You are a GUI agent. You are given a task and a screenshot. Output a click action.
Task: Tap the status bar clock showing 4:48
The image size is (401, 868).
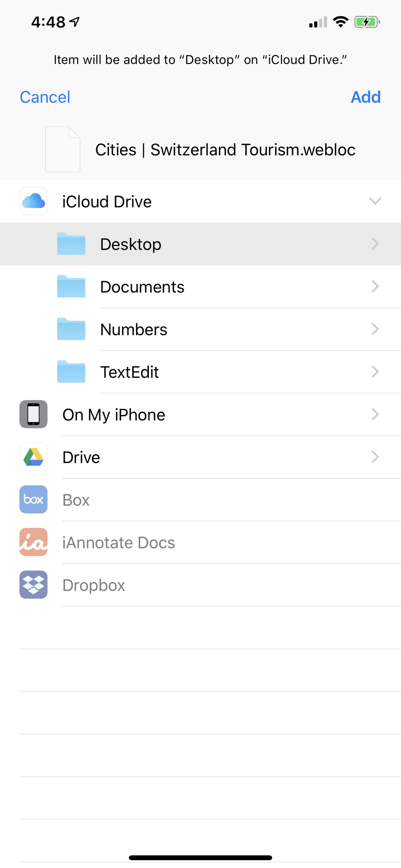click(x=48, y=22)
